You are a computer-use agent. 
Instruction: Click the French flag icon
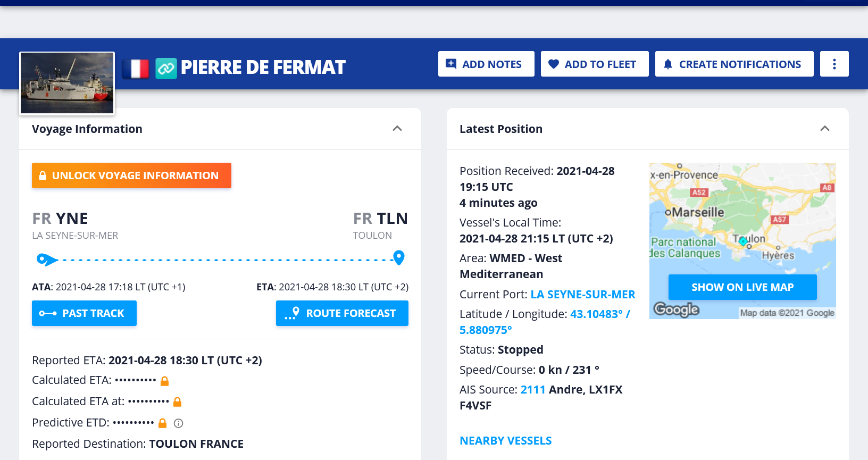(x=136, y=69)
